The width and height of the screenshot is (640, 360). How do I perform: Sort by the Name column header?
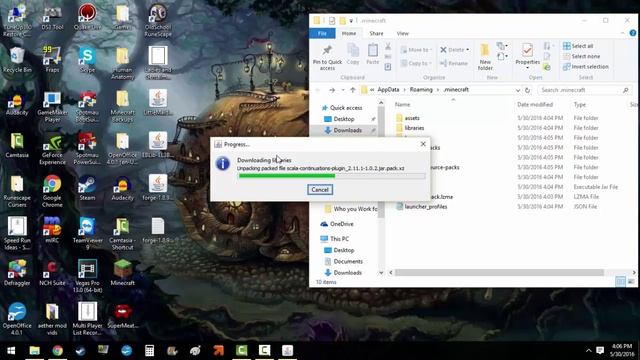(x=402, y=104)
